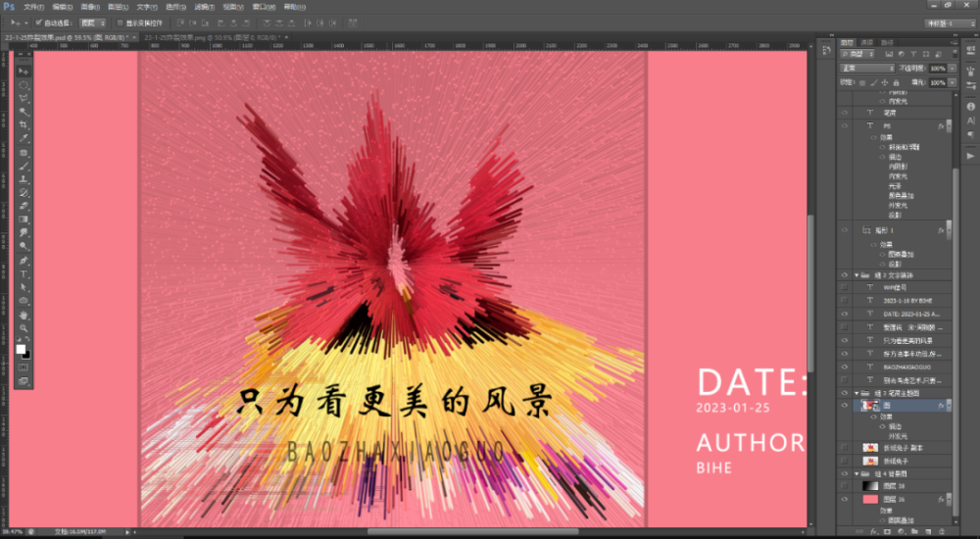Hide the 图层 36 pink layer

click(x=845, y=499)
